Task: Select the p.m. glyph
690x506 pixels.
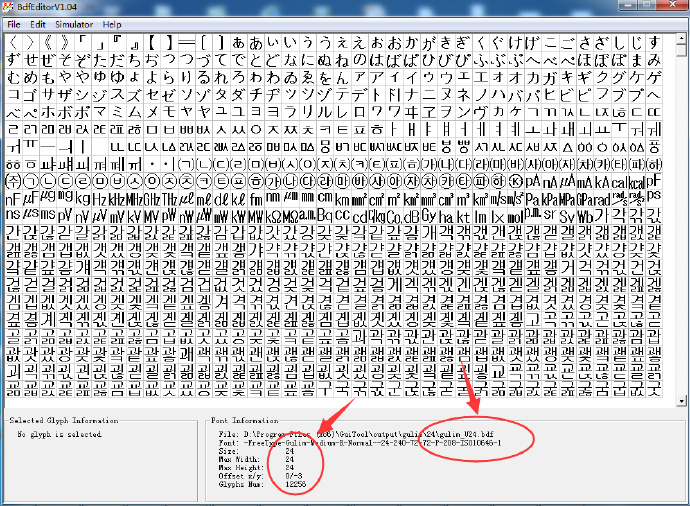Action: tap(532, 216)
